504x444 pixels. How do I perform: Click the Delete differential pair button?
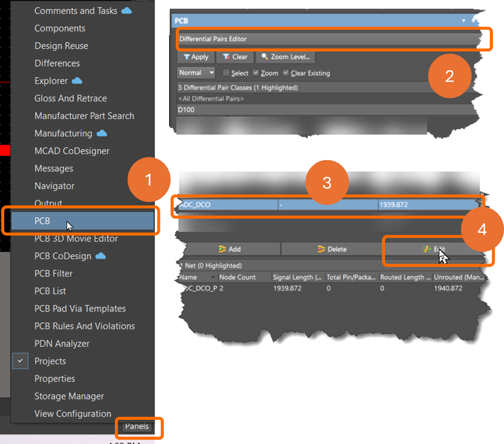tap(332, 249)
